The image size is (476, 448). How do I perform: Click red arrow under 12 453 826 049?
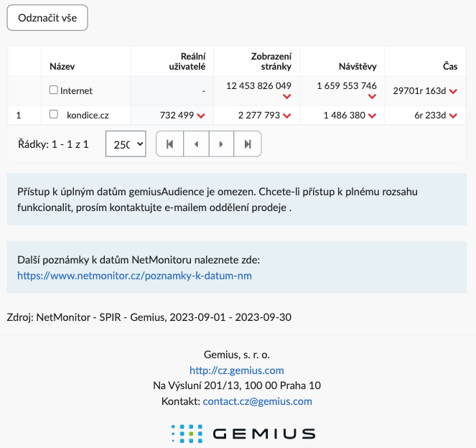[287, 96]
